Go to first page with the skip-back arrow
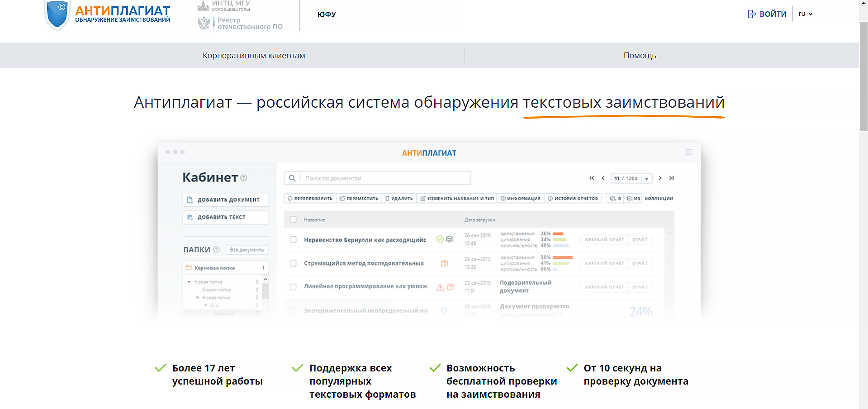This screenshot has width=868, height=409. coord(592,178)
